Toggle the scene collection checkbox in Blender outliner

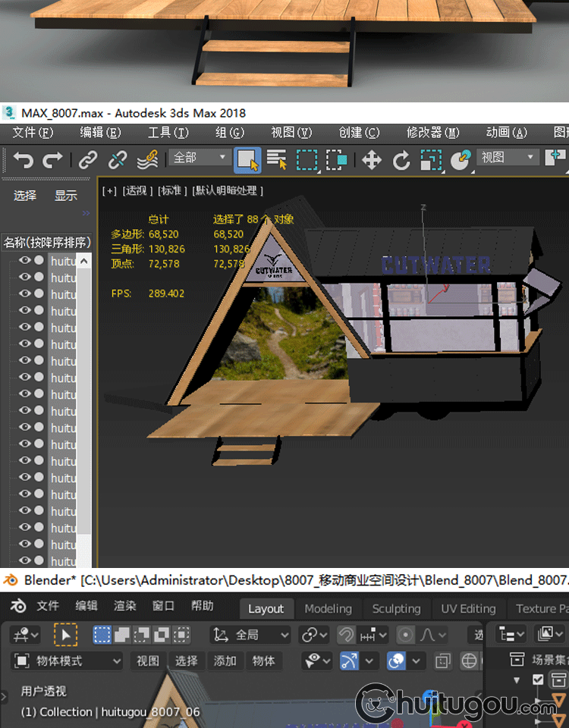click(x=538, y=679)
